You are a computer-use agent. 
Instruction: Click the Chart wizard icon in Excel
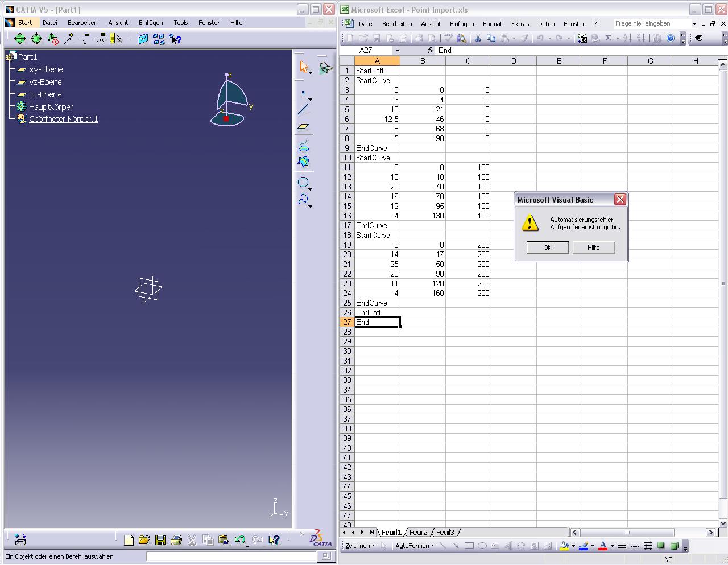(x=657, y=38)
